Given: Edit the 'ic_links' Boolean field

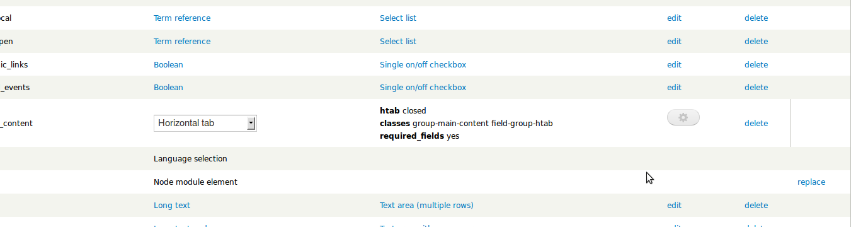Looking at the screenshot, I should pos(674,65).
